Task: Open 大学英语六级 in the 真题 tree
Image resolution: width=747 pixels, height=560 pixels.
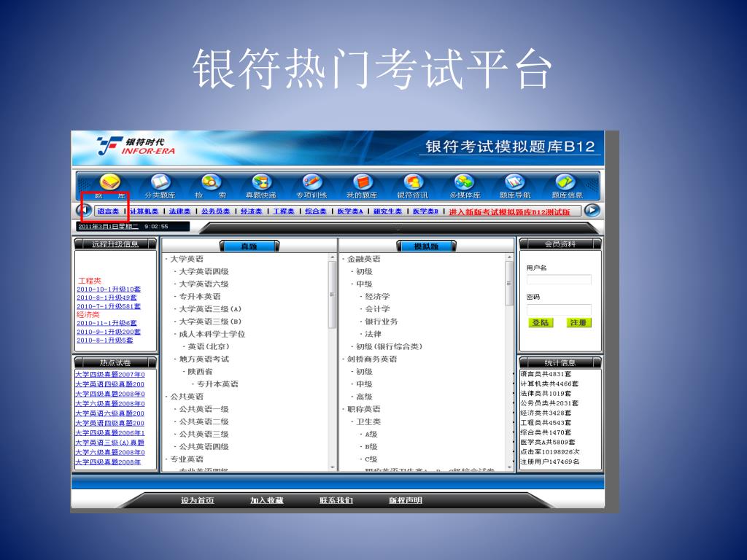Action: [x=204, y=284]
